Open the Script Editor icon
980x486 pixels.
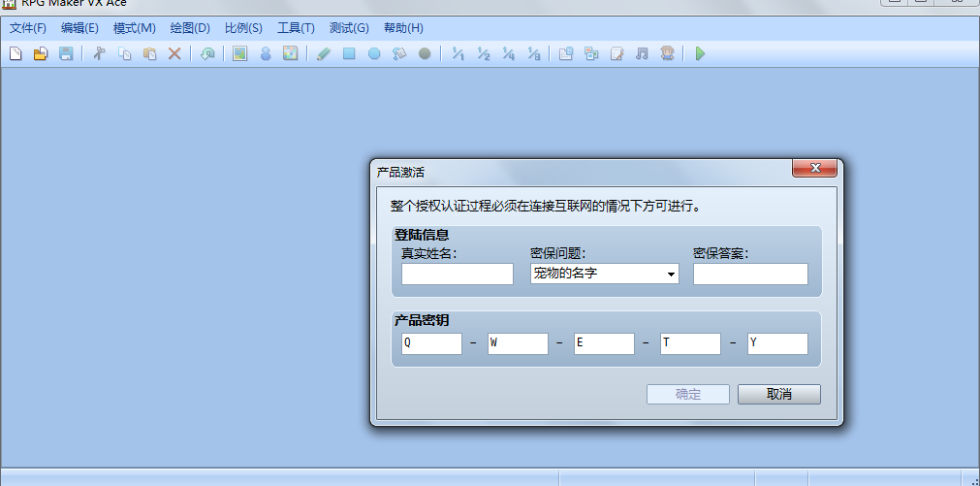pos(616,53)
